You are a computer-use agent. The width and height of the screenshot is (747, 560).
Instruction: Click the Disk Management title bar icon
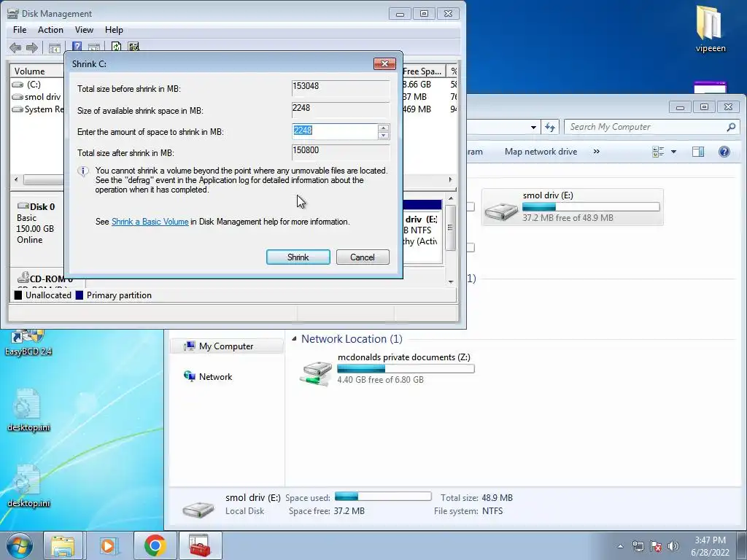tap(13, 13)
